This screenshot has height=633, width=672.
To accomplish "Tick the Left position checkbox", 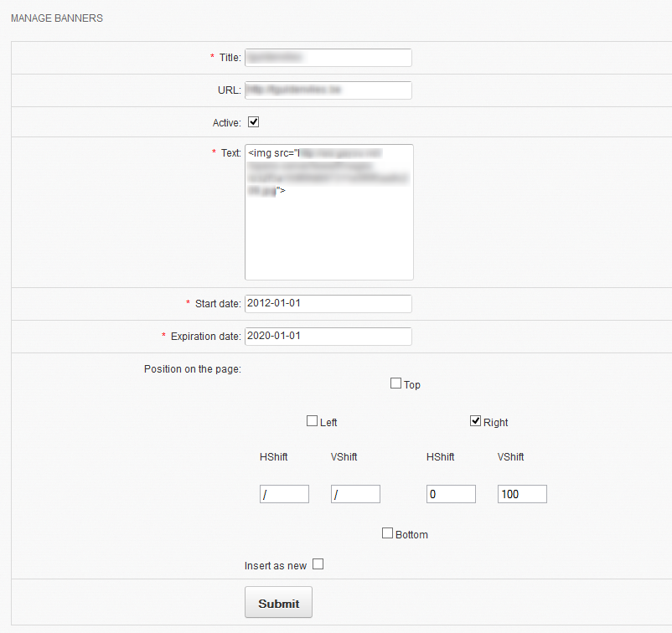I will (313, 421).
